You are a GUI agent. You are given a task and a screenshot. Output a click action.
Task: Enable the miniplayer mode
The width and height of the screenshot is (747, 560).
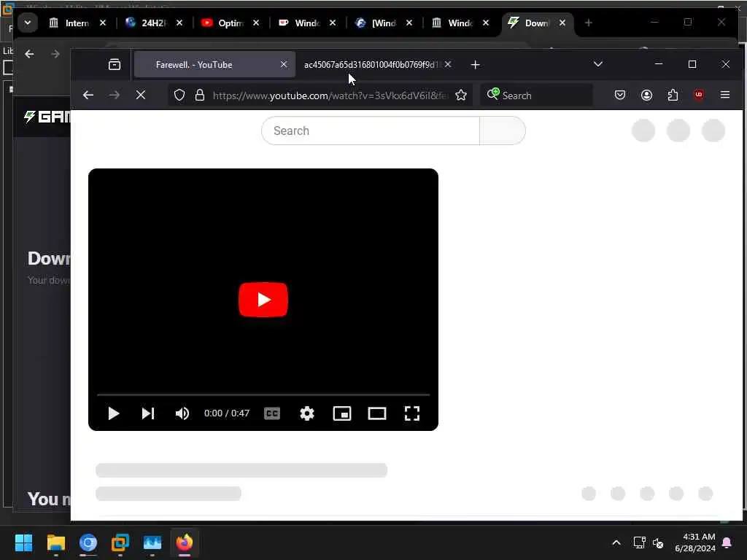tap(342, 413)
